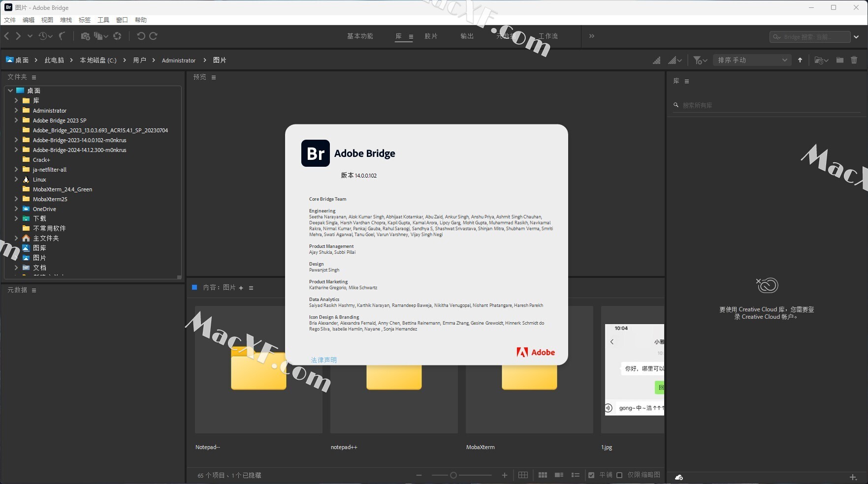
Task: Click the Creative Cloud sync icon
Action: (x=679, y=477)
